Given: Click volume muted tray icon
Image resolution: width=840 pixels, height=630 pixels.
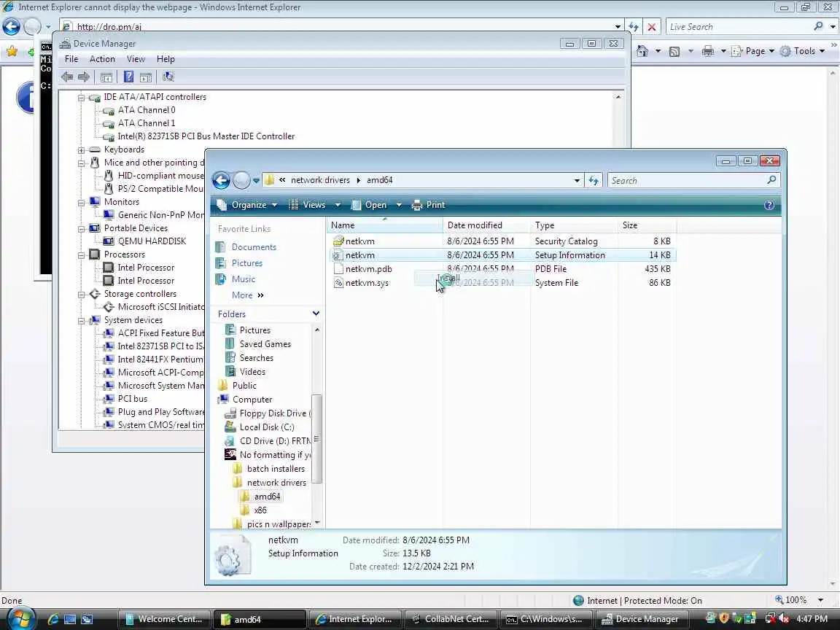Looking at the screenshot, I should (785, 619).
